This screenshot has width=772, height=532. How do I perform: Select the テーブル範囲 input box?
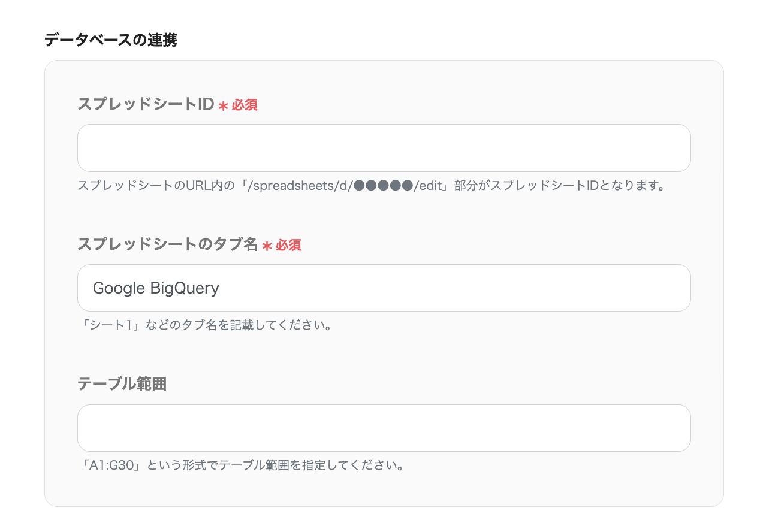tap(384, 428)
